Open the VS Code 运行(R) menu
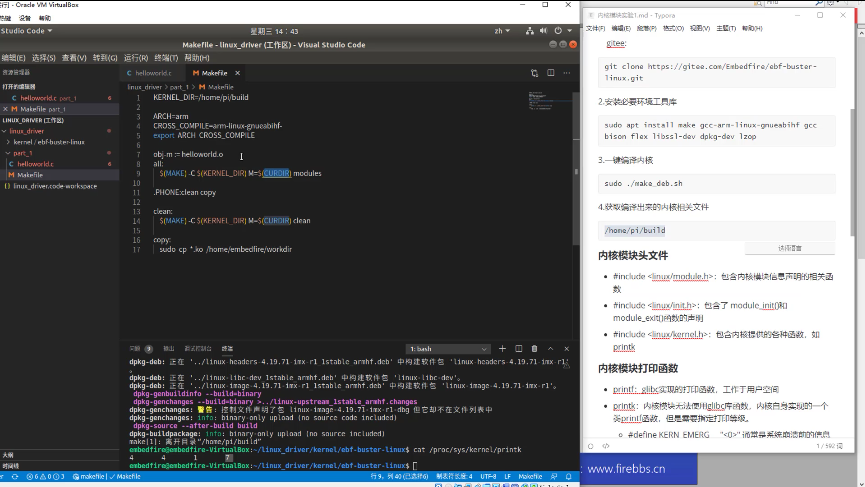The width and height of the screenshot is (865, 487). (x=136, y=57)
